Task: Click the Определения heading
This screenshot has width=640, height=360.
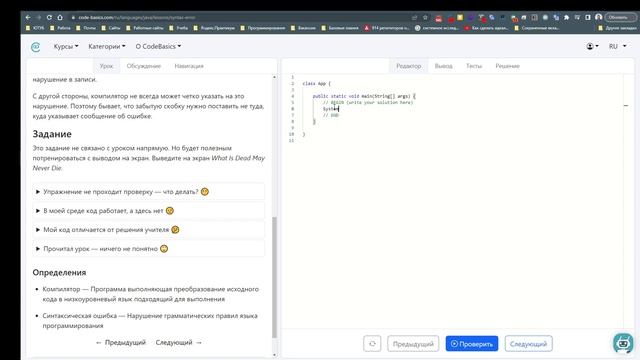Action: pyautogui.click(x=59, y=273)
